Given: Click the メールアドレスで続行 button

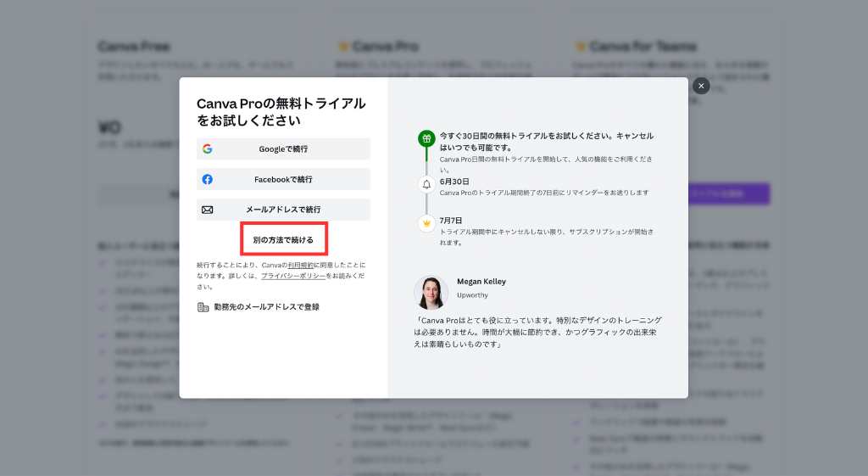Looking at the screenshot, I should 283,210.
